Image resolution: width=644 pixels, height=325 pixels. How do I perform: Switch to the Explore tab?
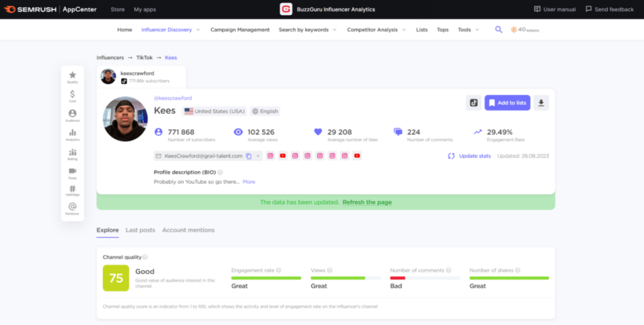pyautogui.click(x=108, y=230)
